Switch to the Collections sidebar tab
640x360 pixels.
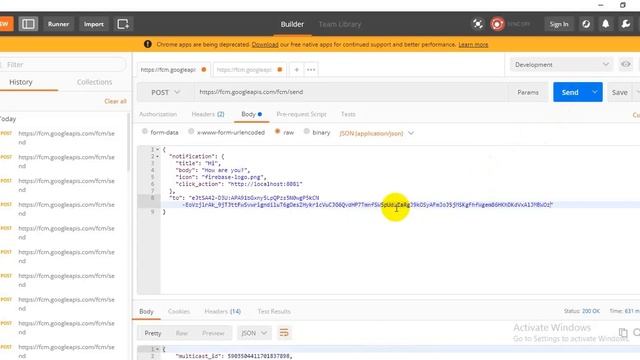94,82
